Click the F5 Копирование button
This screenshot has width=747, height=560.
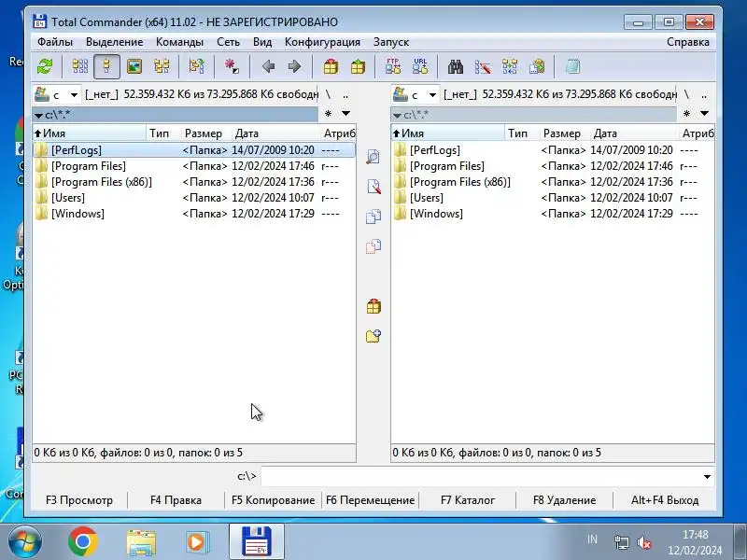click(x=273, y=500)
